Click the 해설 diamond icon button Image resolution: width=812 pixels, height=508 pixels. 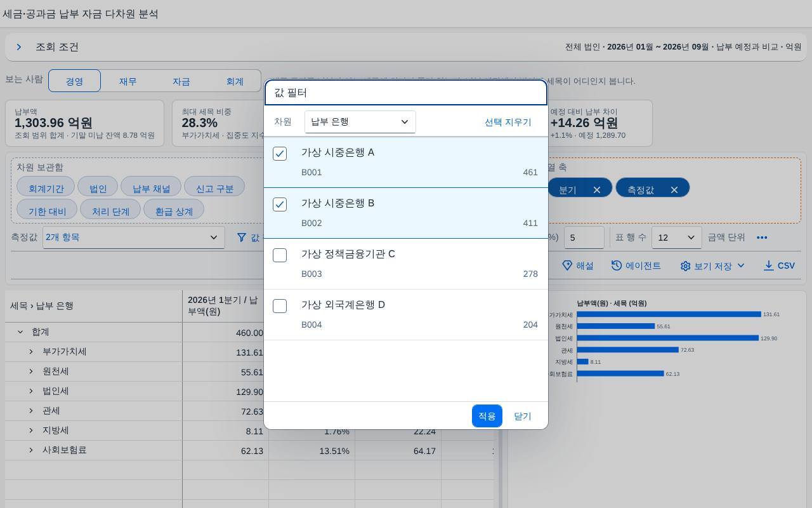tap(578, 265)
